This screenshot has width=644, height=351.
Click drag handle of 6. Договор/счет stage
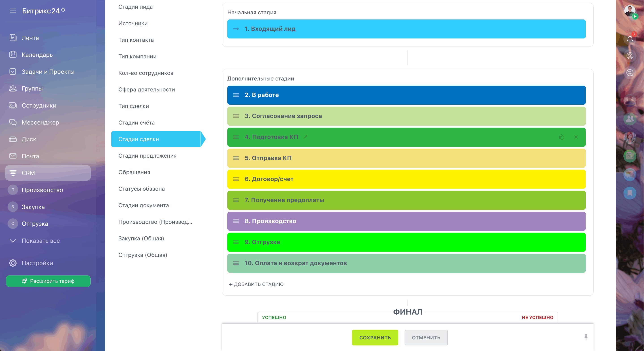coord(236,179)
